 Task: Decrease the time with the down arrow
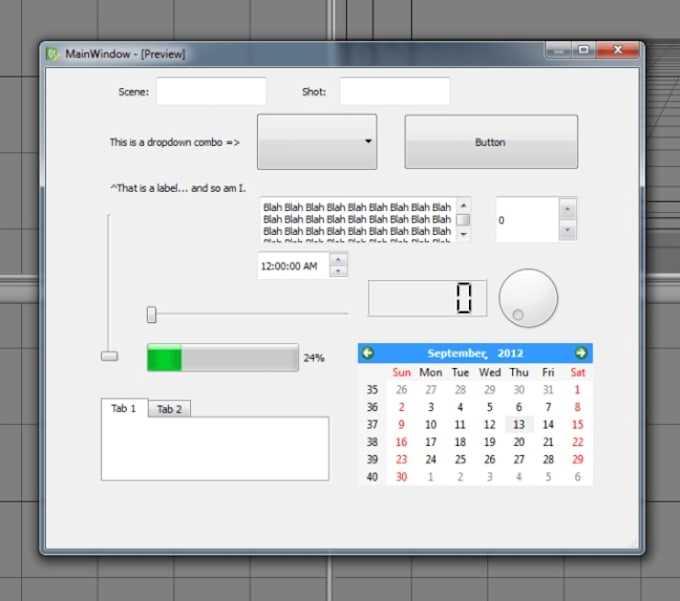(x=338, y=271)
